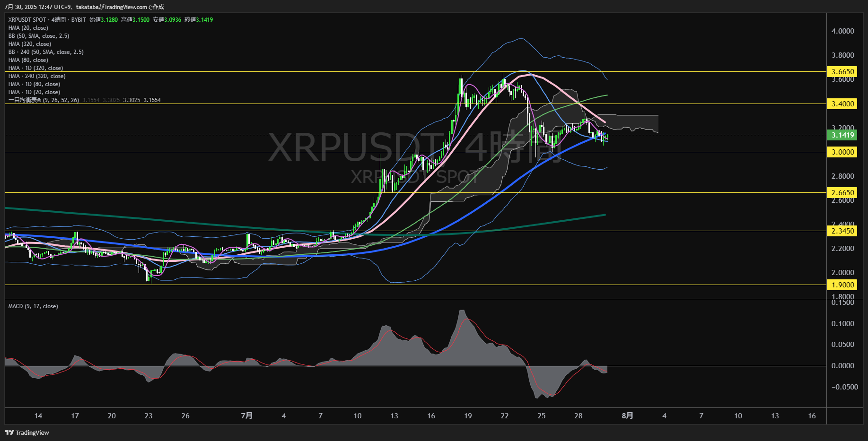
Task: Select the HMA · 1D (80, close) legend
Action: (x=34, y=84)
